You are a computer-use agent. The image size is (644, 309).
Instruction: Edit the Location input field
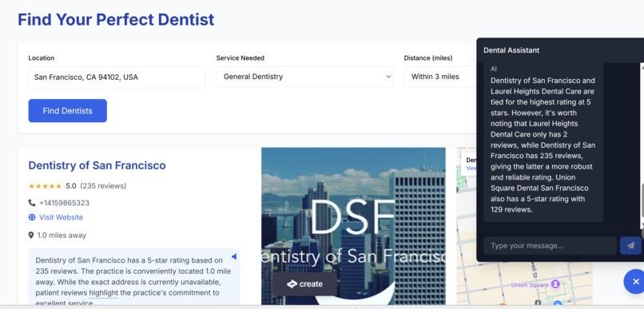[117, 77]
